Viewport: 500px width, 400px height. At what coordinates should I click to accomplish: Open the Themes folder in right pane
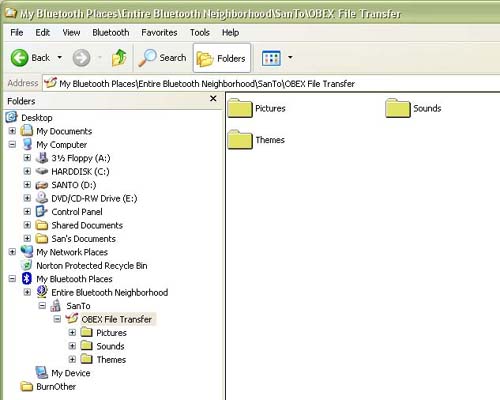coord(256,140)
